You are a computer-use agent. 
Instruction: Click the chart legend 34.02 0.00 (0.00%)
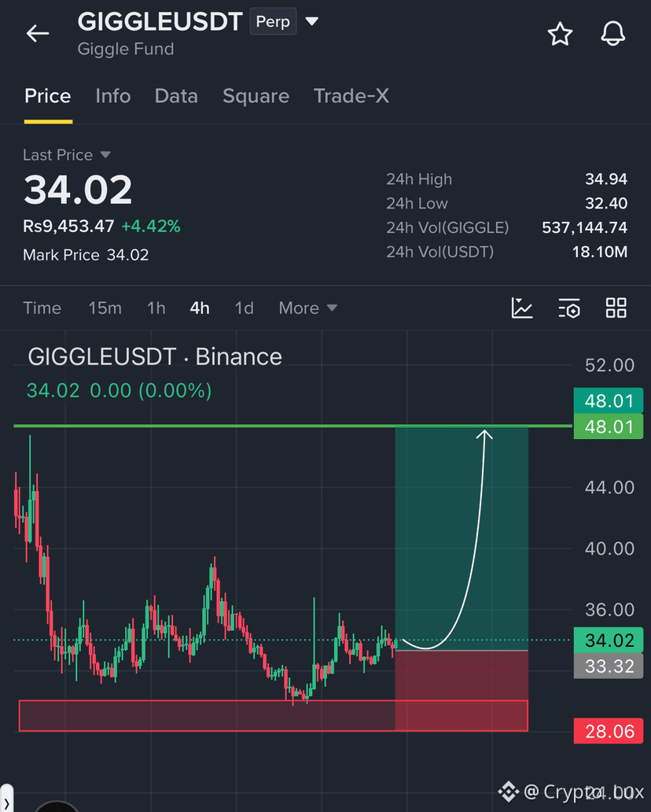(x=119, y=390)
